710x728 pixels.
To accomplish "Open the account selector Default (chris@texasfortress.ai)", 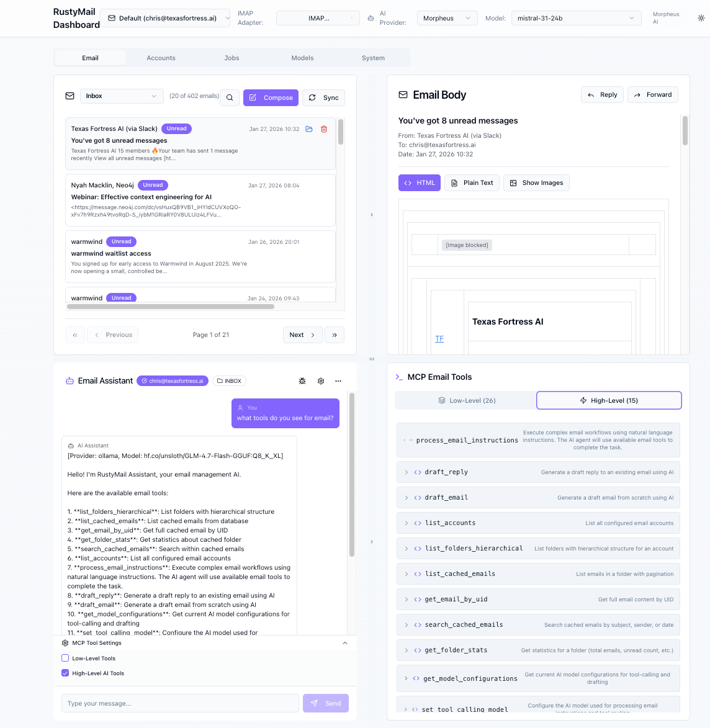I will coord(165,18).
